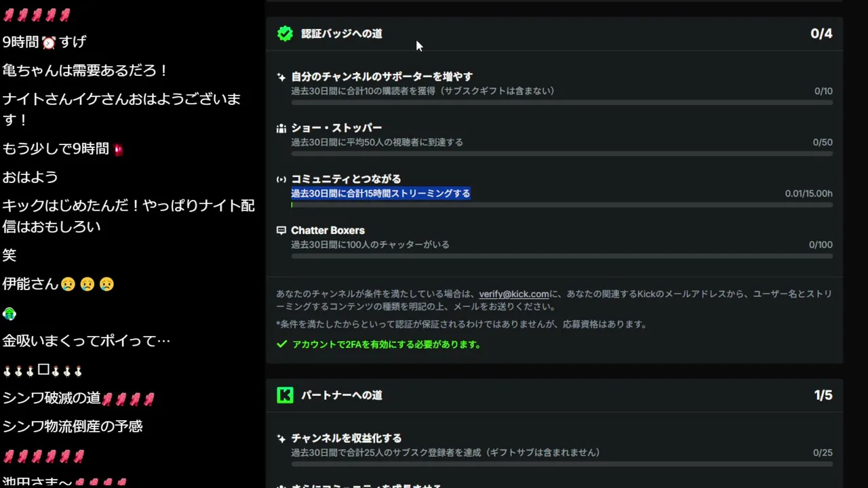Click the green Kick partner logo icon

(285, 395)
